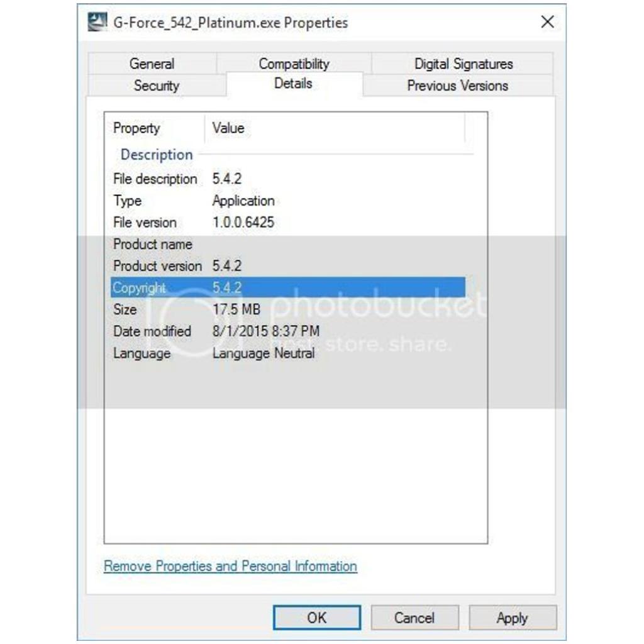The height and width of the screenshot is (644, 644).
Task: Open Remove Properties and Personal Information link
Action: pyautogui.click(x=230, y=566)
